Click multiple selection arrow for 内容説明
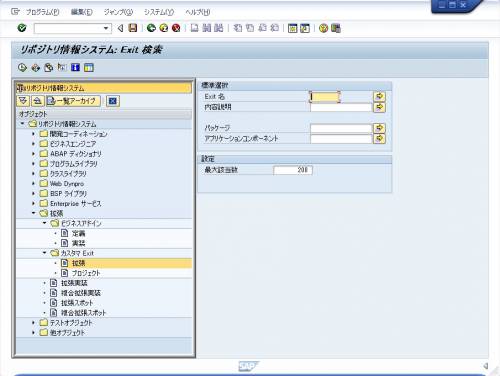 [x=379, y=107]
